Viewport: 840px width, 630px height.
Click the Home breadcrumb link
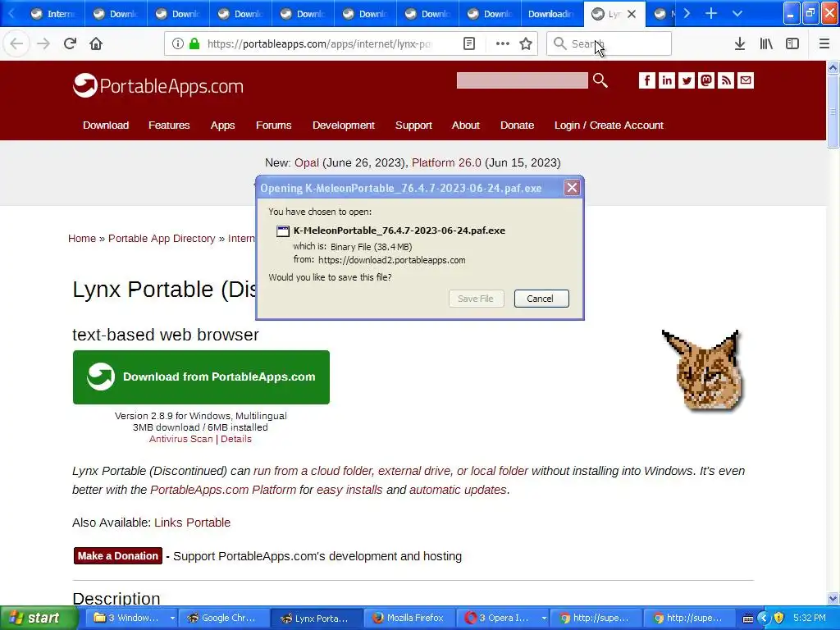point(82,239)
